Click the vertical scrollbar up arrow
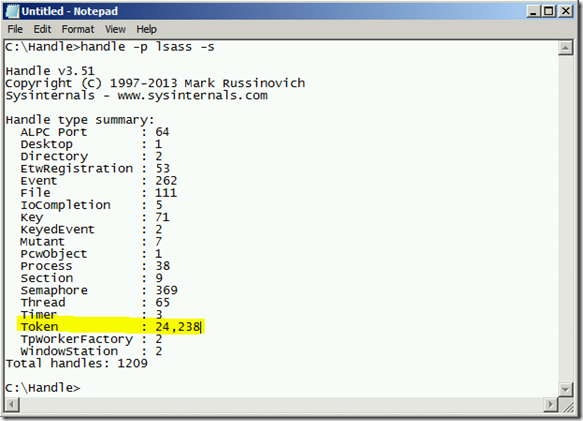This screenshot has height=421, width=583. (565, 48)
